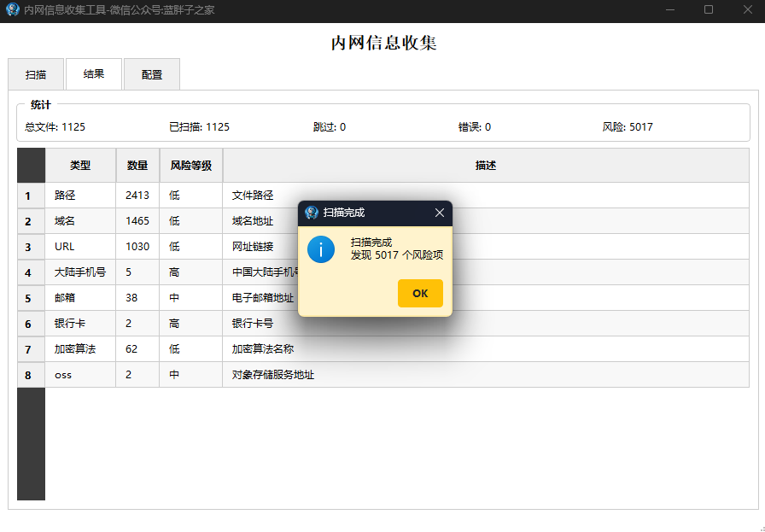The height and width of the screenshot is (532, 765).
Task: Select the 结果 tab
Action: tap(94, 73)
